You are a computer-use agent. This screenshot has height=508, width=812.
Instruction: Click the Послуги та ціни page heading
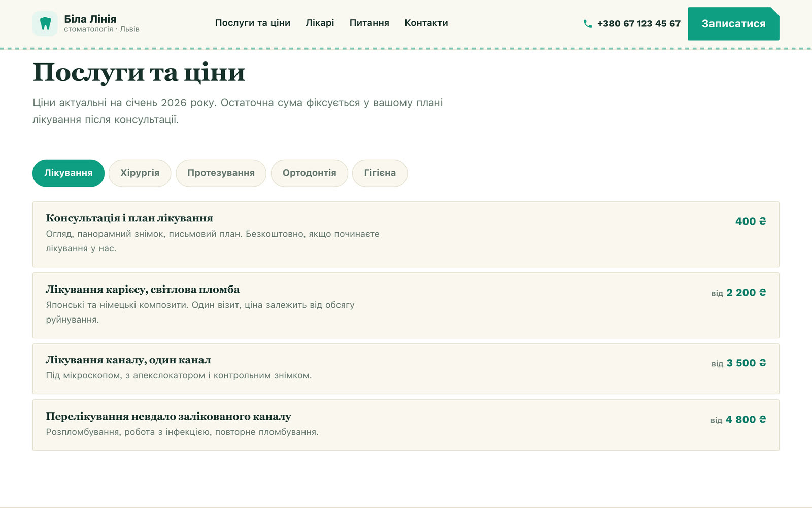click(x=139, y=73)
